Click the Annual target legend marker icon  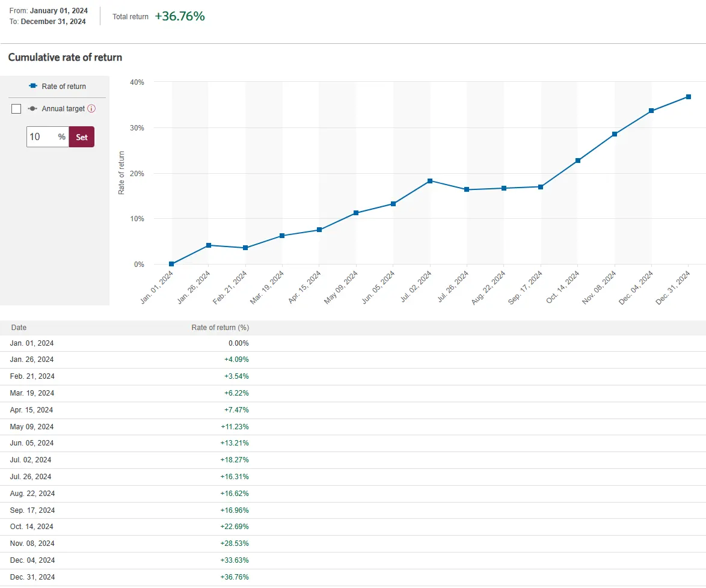click(x=32, y=108)
